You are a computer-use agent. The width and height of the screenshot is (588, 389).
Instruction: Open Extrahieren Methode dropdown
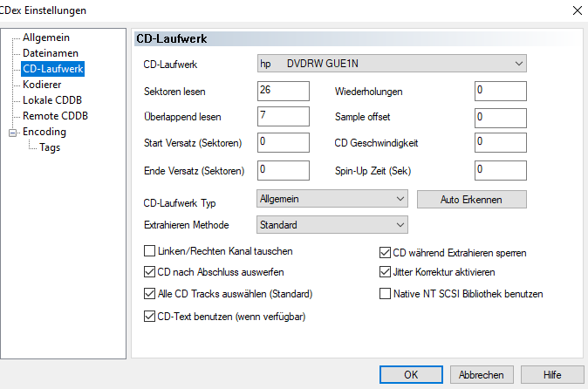[332, 225]
